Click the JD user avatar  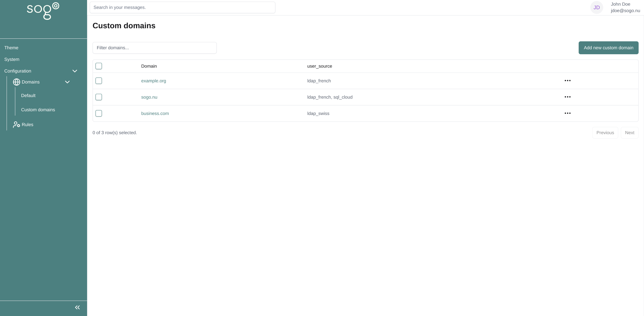point(597,7)
